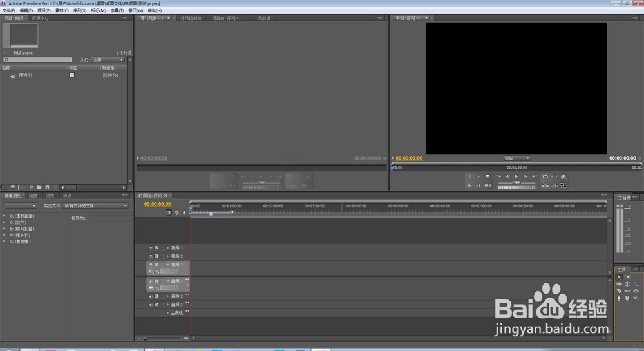Image resolution: width=644 pixels, height=351 pixels.
Task: Go to next marker in program monitor
Action: (535, 176)
